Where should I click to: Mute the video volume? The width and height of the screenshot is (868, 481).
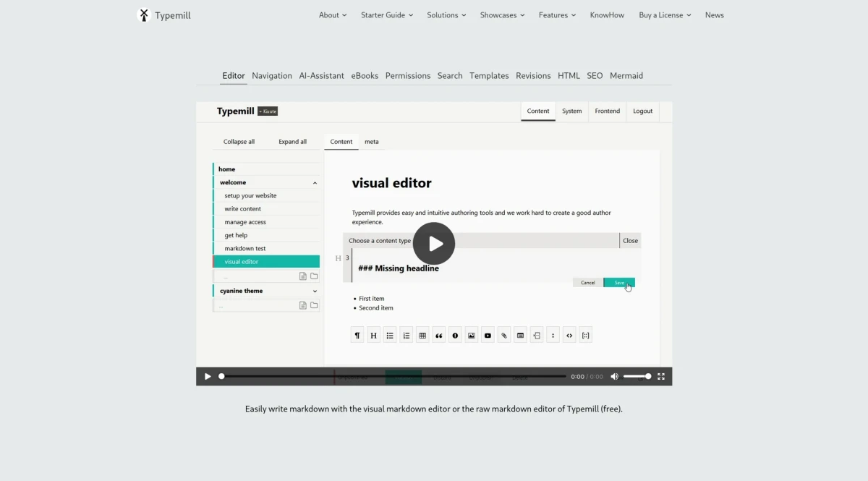pos(614,376)
